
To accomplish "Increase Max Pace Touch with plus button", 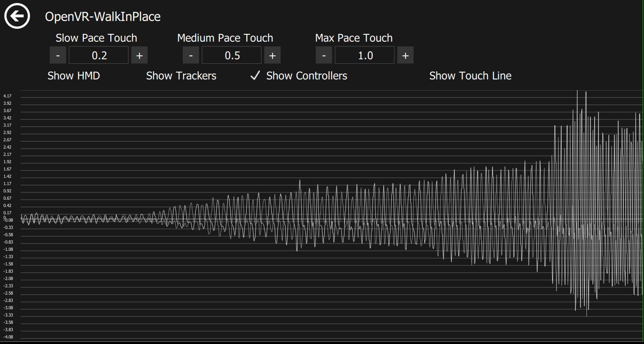I will click(x=405, y=55).
